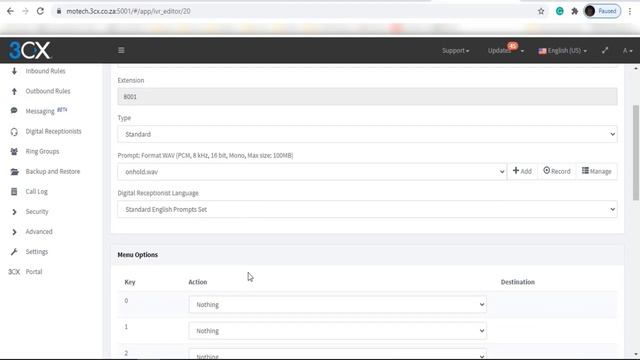This screenshot has height=360, width=640.
Task: Click the Manage prompts button
Action: coord(597,171)
